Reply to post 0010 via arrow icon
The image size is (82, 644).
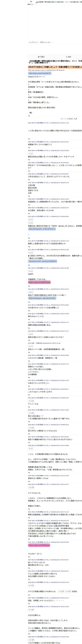pyautogui.click(x=29, y=238)
